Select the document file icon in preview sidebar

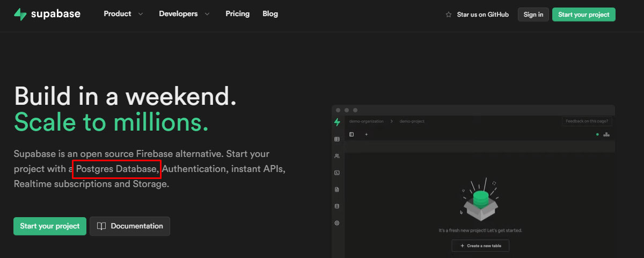tap(337, 189)
